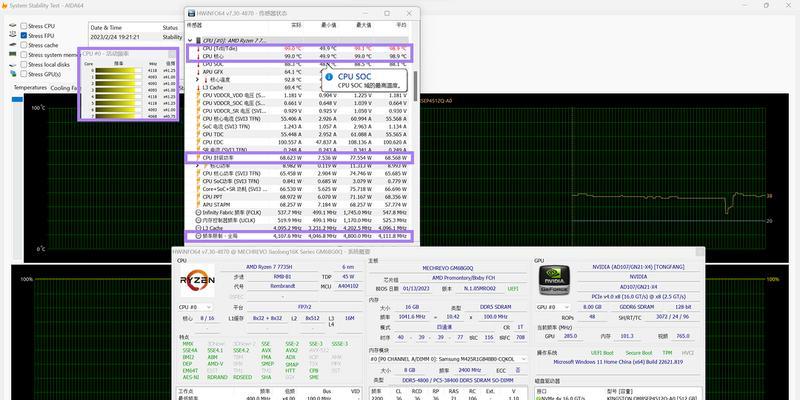Open the CPU #0 dropdown in system summary

194,307
